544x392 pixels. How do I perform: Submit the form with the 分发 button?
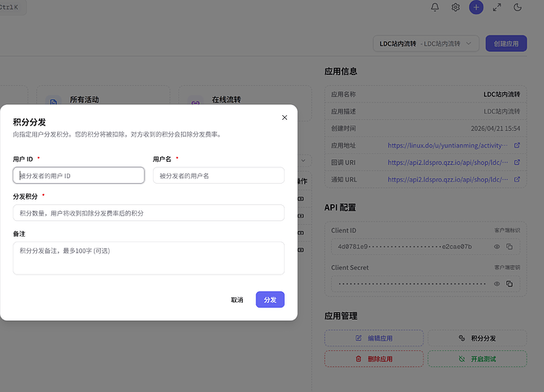click(x=270, y=299)
